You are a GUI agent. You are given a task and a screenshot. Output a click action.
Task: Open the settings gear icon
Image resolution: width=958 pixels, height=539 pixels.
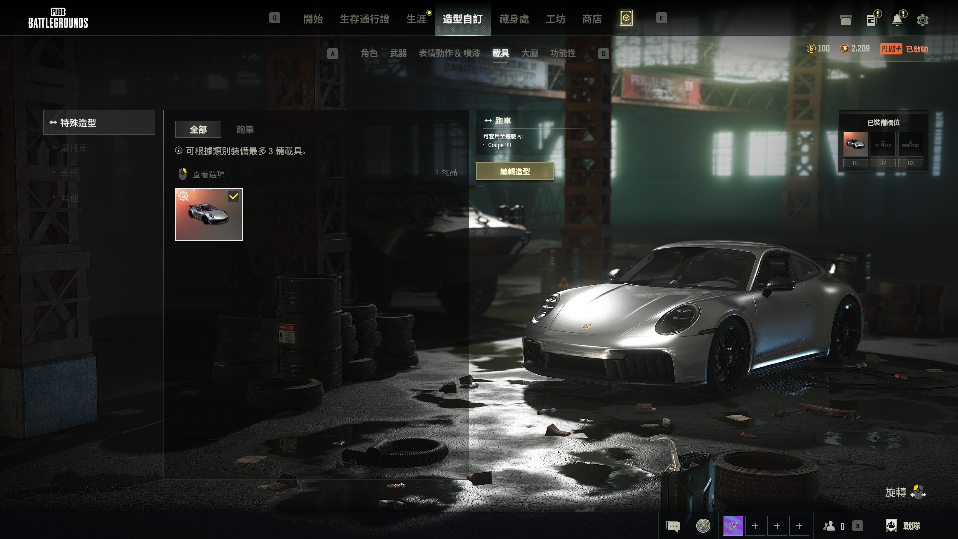coord(922,19)
